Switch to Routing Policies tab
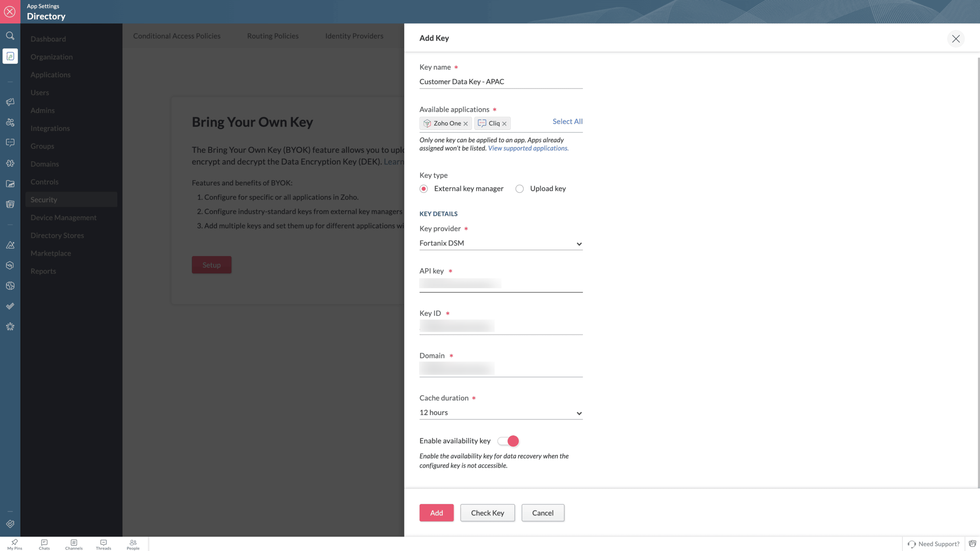This screenshot has height=551, width=980. (273, 36)
